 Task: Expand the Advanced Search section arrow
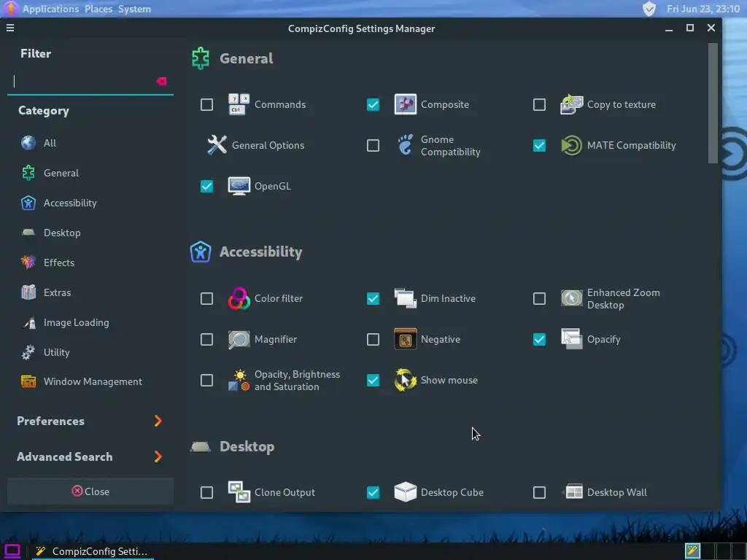pos(158,456)
